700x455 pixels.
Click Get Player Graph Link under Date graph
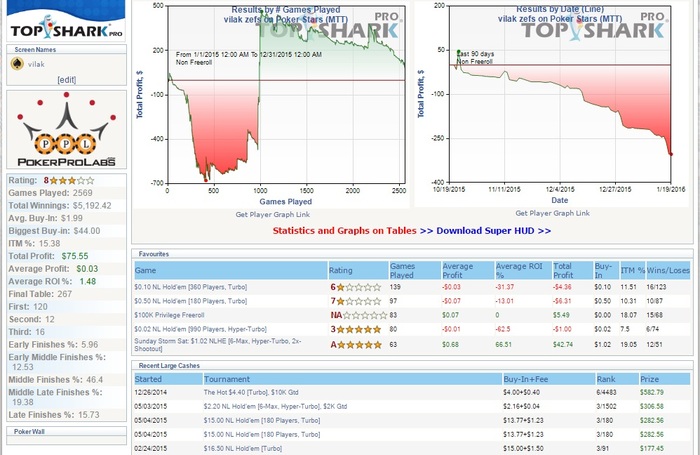click(x=552, y=213)
